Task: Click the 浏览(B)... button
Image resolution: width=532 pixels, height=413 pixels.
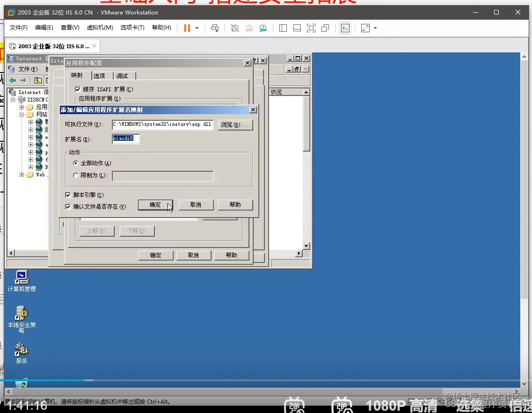Action: [x=235, y=125]
